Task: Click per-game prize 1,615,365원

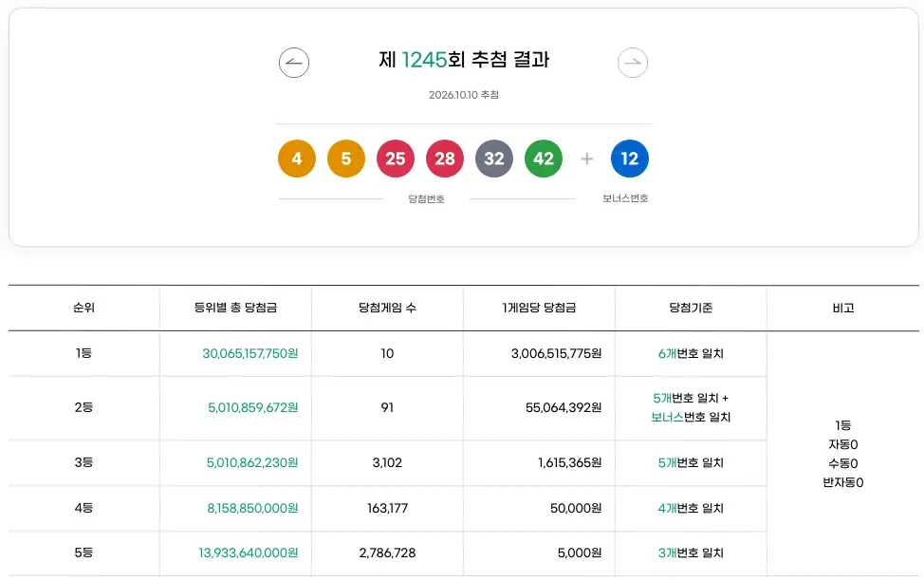Action: [570, 462]
